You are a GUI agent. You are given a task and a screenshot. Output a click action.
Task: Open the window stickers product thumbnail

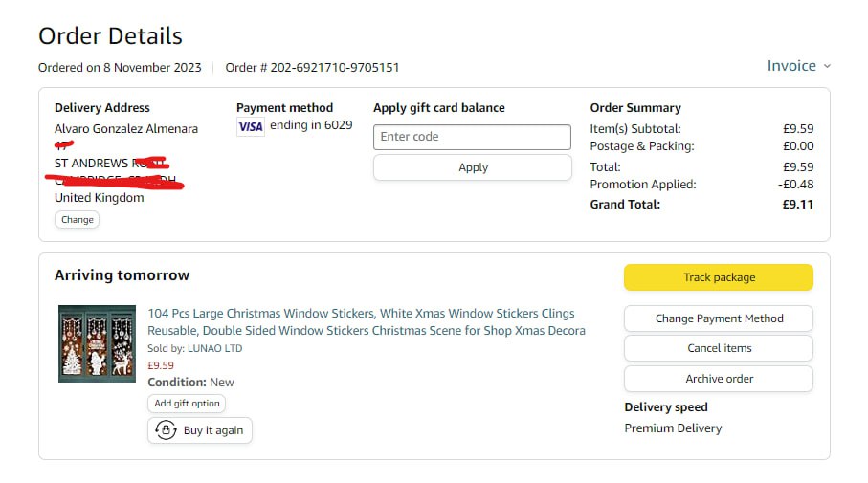[97, 343]
